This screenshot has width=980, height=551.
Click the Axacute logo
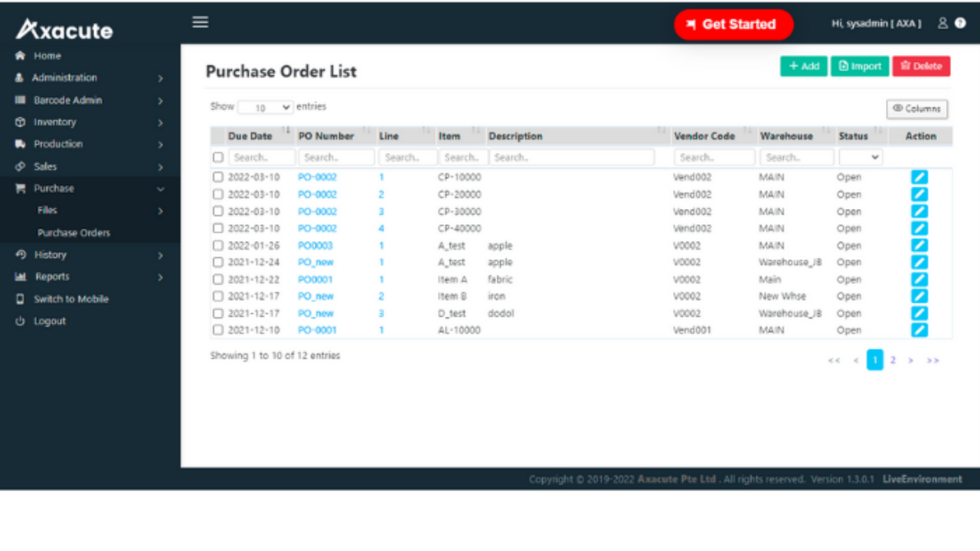point(64,30)
